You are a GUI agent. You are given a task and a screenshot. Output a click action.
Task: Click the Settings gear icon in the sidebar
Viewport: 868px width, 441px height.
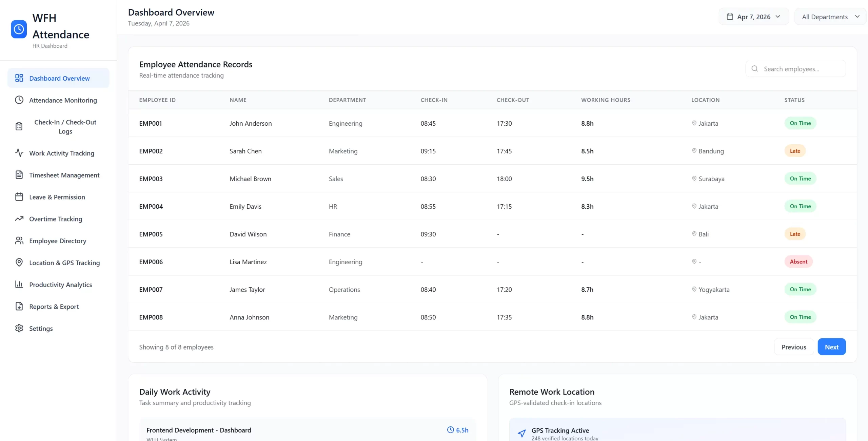click(19, 328)
